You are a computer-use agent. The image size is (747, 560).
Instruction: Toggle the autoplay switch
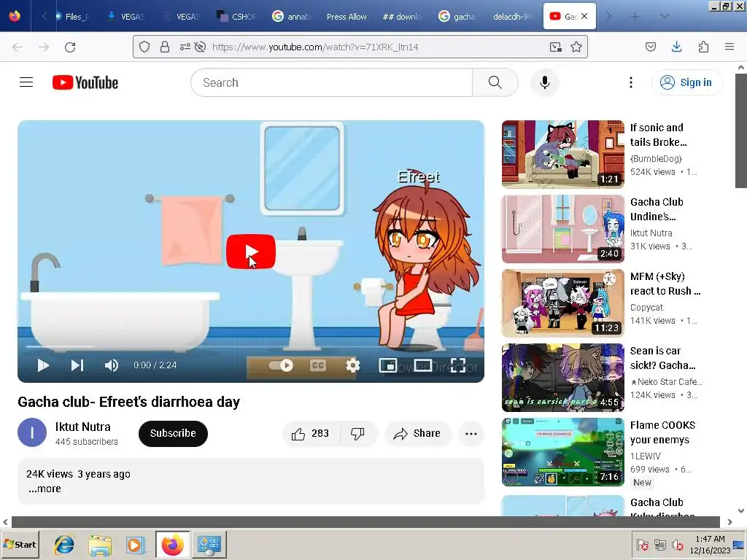[281, 365]
